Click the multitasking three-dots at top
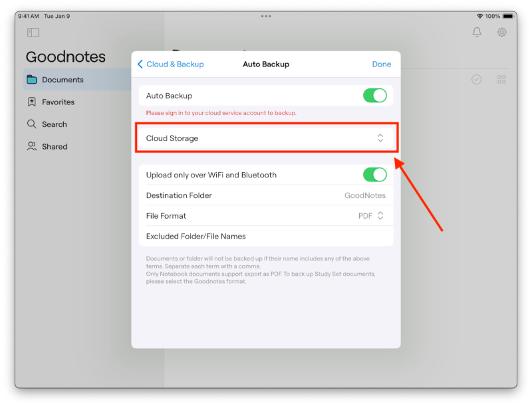This screenshot has height=406, width=532. pos(266,16)
